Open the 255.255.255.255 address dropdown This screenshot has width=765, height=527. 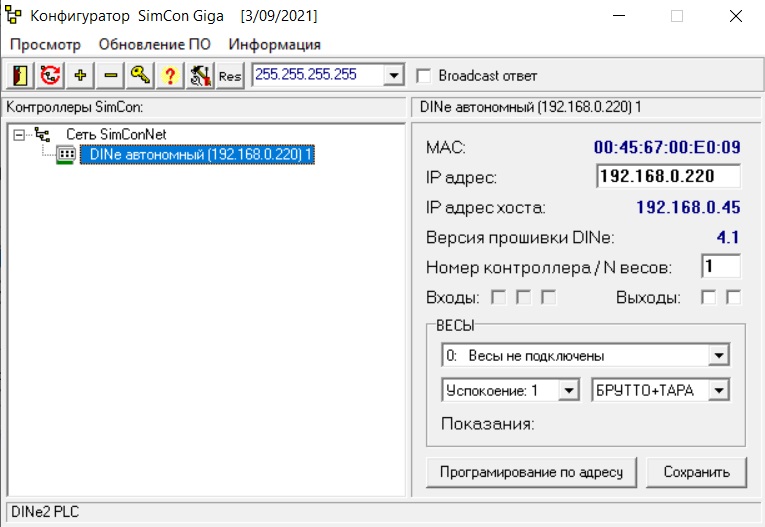pyautogui.click(x=393, y=75)
